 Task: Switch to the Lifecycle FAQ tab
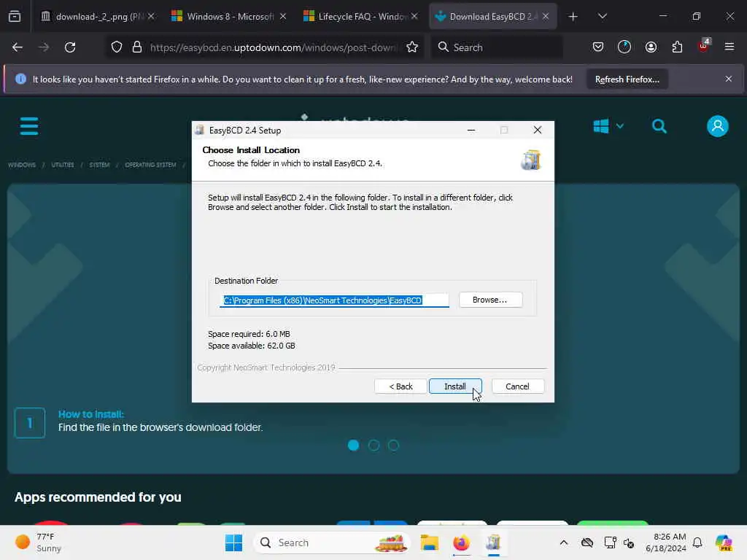(x=361, y=16)
